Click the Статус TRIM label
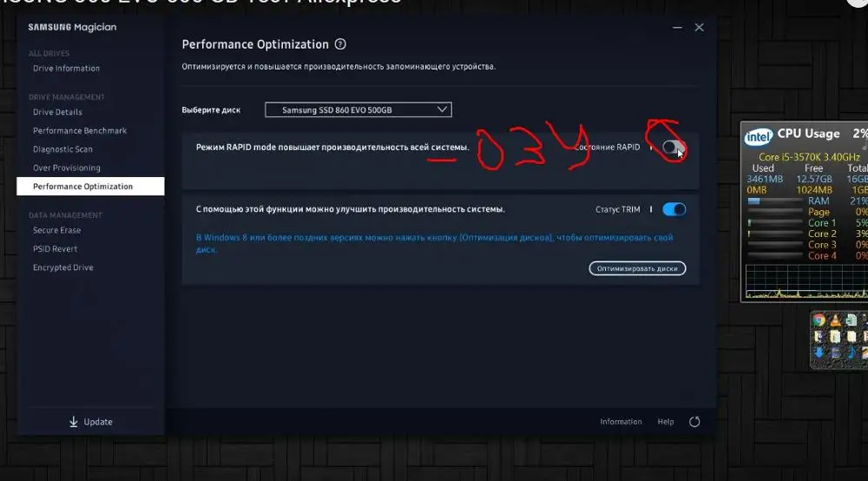 pyautogui.click(x=618, y=209)
